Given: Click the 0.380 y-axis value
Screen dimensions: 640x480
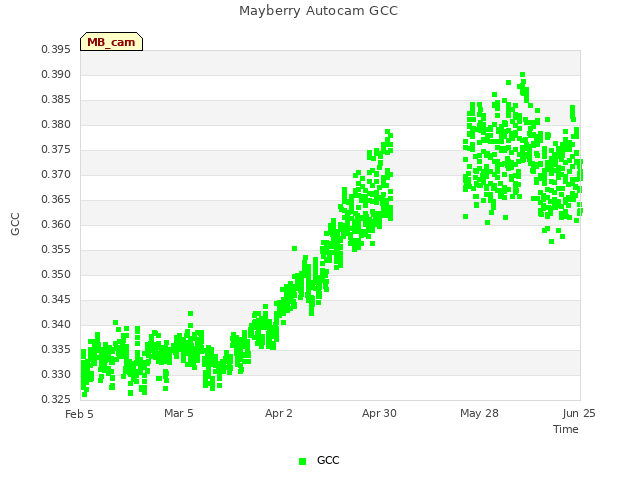Looking at the screenshot, I should tap(56, 124).
